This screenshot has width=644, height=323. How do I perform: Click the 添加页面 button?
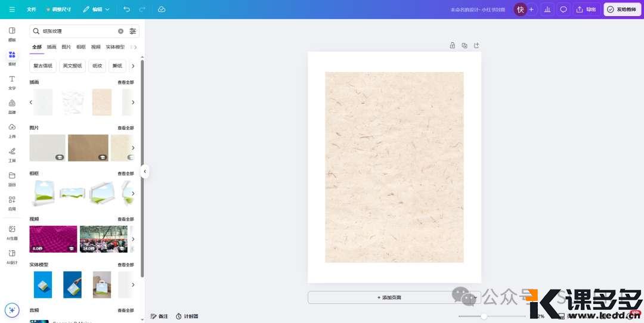pyautogui.click(x=394, y=297)
